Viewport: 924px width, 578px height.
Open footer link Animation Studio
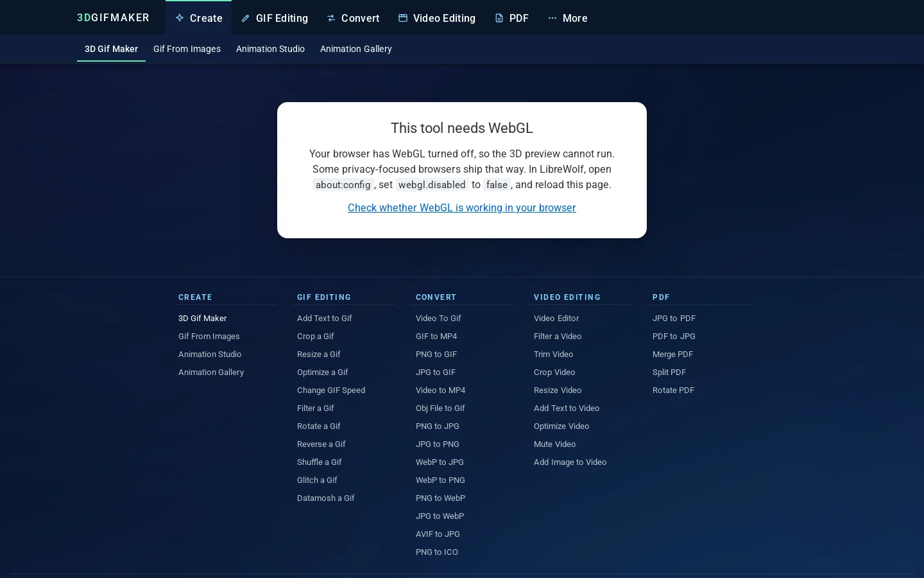pyautogui.click(x=210, y=354)
